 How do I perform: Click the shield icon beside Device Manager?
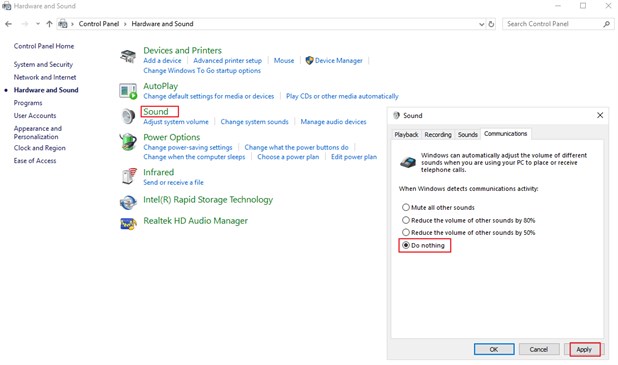click(x=309, y=60)
